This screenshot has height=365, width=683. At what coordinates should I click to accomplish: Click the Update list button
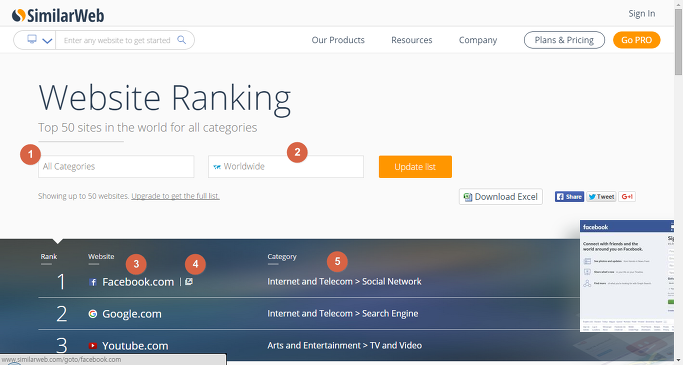tap(415, 167)
